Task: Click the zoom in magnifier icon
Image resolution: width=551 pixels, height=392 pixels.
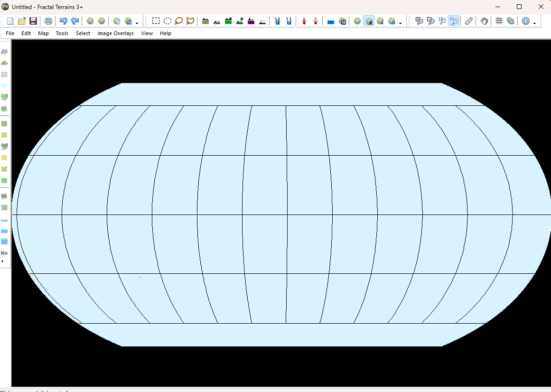Action: pos(419,21)
